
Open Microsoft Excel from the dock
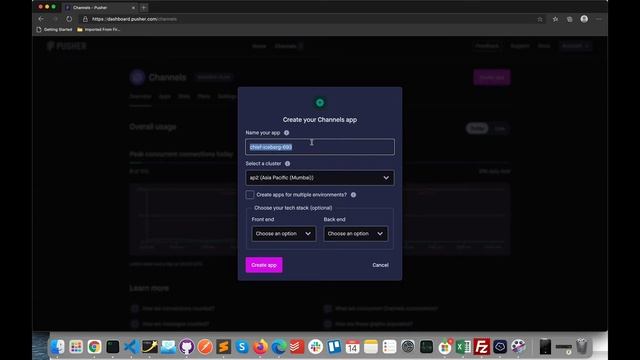463,347
